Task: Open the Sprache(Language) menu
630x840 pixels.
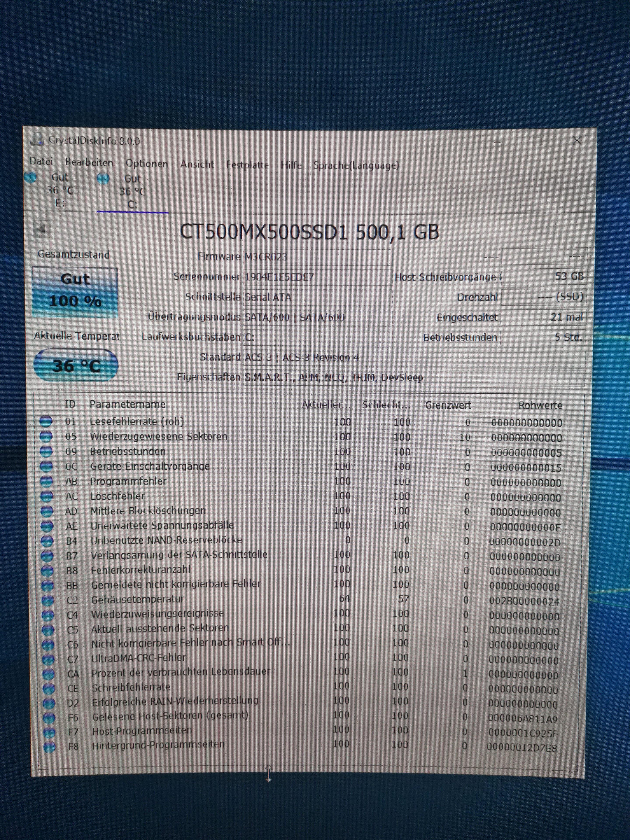Action: coord(356,166)
